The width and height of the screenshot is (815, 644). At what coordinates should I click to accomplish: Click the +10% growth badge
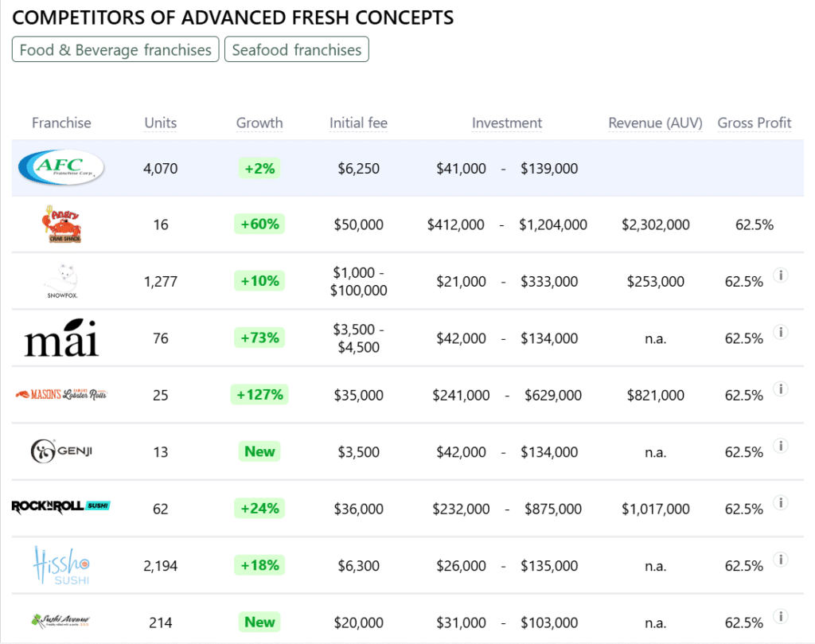point(259,281)
